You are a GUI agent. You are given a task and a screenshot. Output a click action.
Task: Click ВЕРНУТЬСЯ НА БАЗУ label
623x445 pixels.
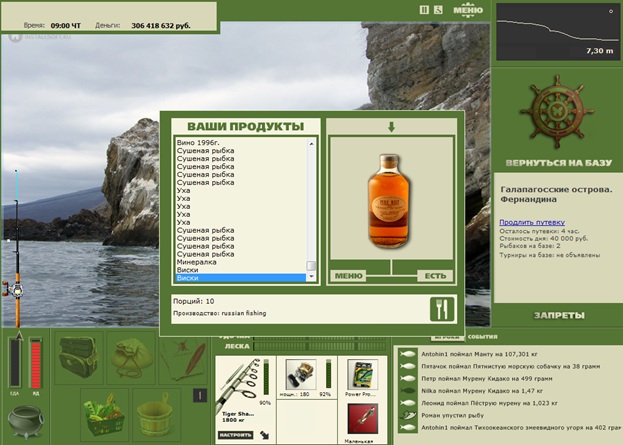(559, 163)
